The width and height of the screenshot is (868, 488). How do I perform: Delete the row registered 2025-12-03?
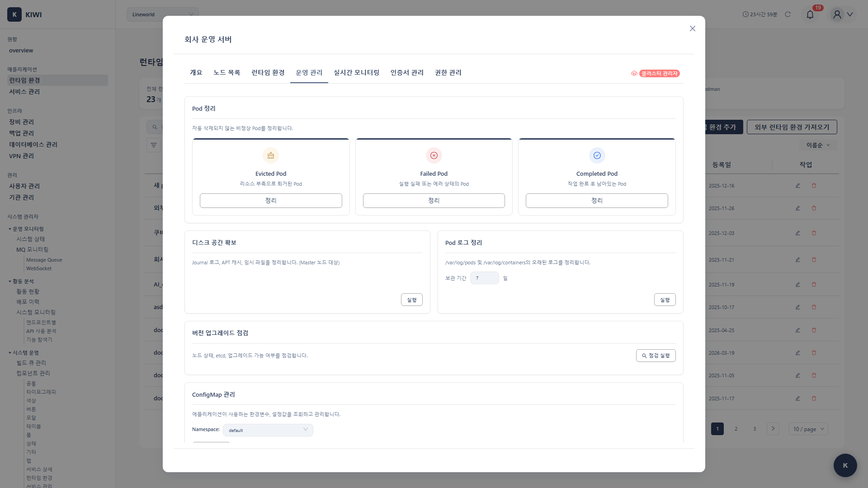click(x=814, y=233)
